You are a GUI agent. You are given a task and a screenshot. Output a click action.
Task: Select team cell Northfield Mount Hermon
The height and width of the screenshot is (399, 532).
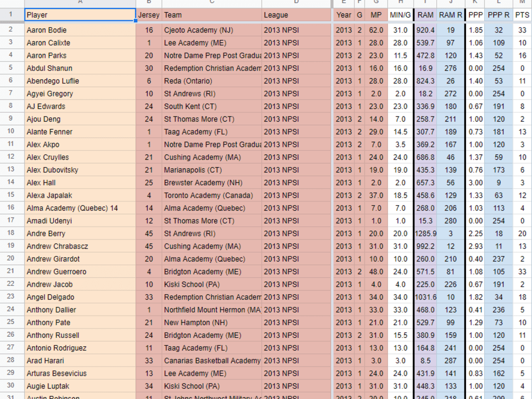point(212,310)
